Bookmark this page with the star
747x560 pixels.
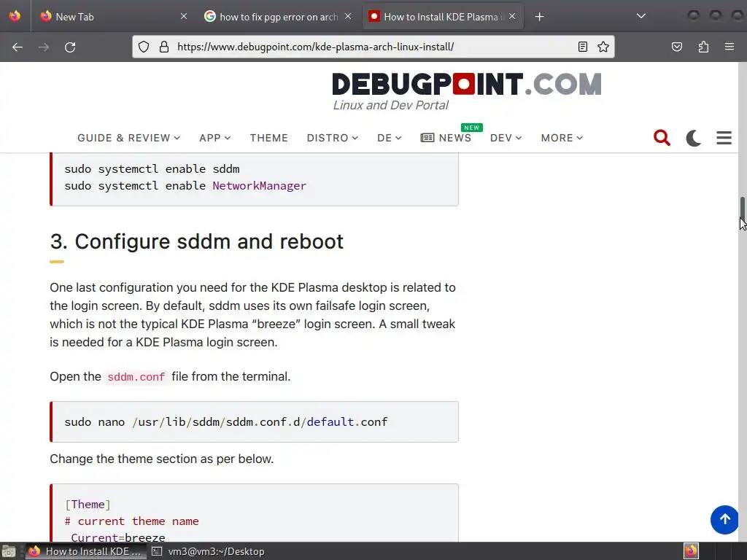point(603,47)
